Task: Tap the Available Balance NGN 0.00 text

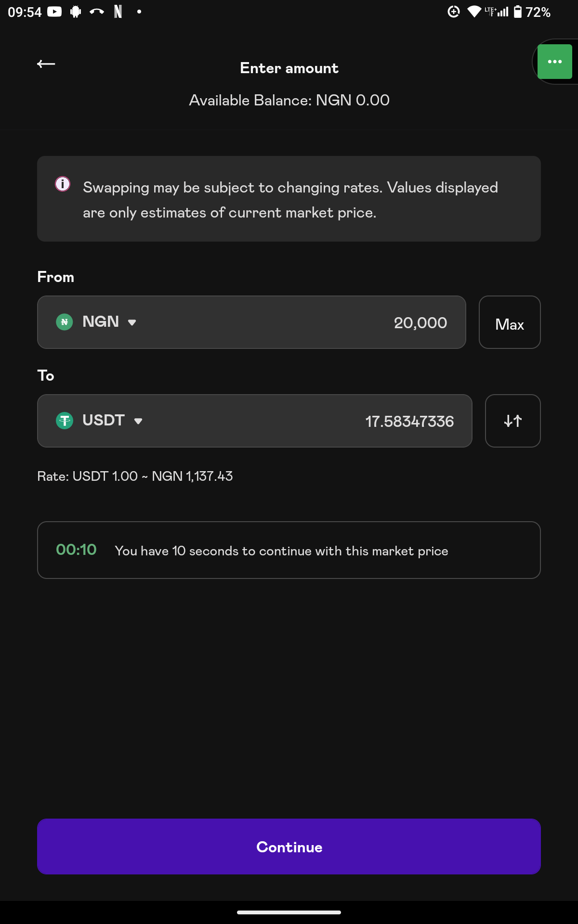Action: (289, 100)
